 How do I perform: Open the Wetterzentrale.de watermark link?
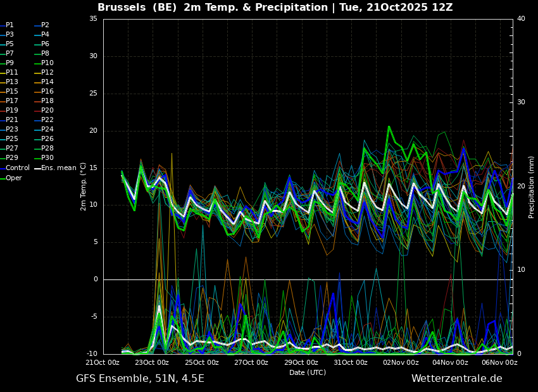456,378
